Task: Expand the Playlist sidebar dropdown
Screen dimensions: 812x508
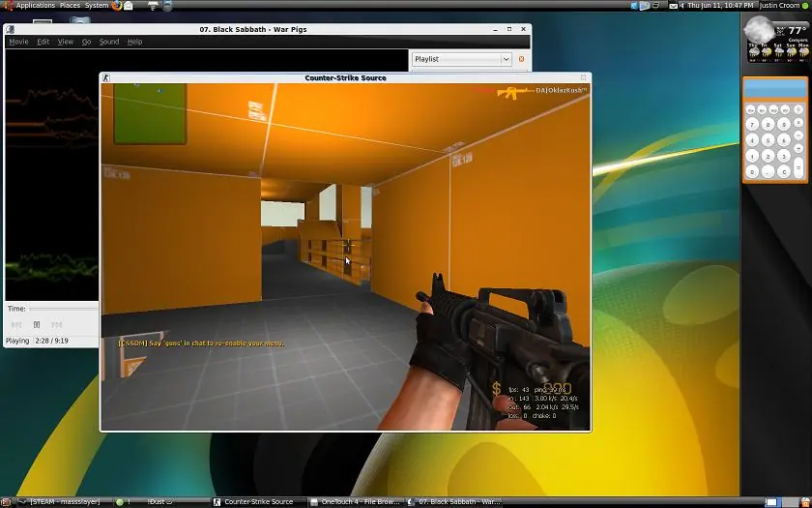Action: point(462,59)
